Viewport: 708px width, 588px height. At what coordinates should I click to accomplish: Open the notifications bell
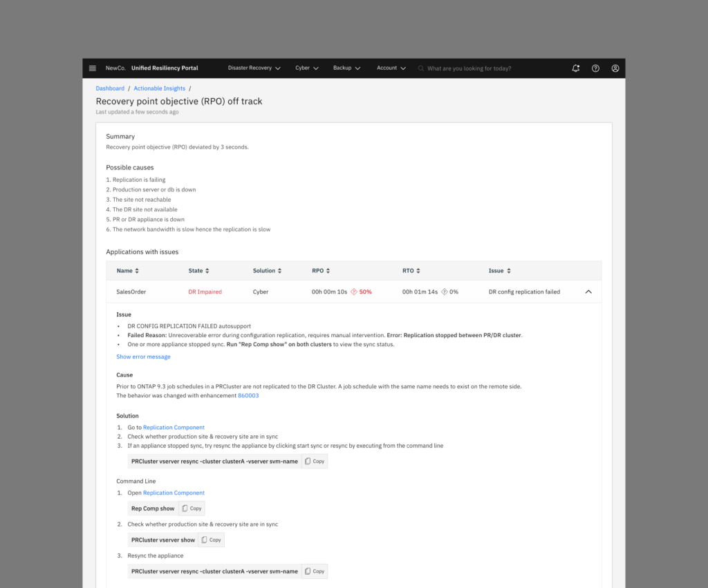coord(576,68)
